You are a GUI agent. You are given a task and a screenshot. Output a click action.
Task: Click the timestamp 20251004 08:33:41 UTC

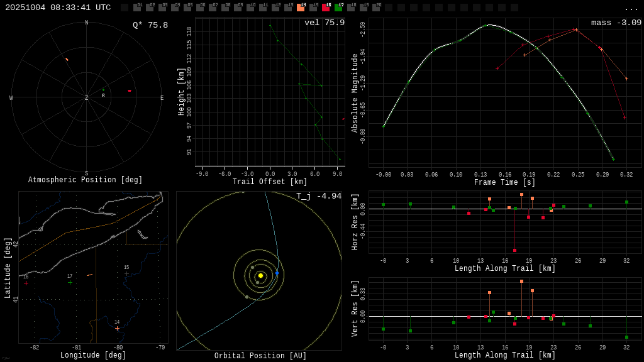[x=58, y=8]
